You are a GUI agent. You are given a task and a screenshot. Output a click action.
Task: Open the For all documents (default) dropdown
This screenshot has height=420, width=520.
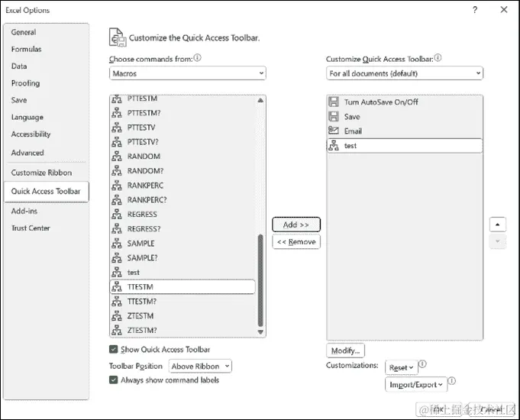coord(405,73)
